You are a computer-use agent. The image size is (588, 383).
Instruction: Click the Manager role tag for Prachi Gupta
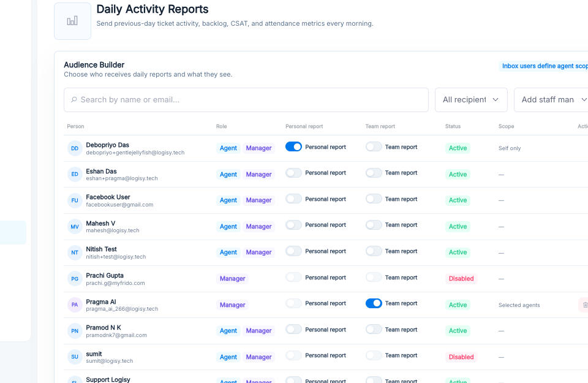point(233,279)
